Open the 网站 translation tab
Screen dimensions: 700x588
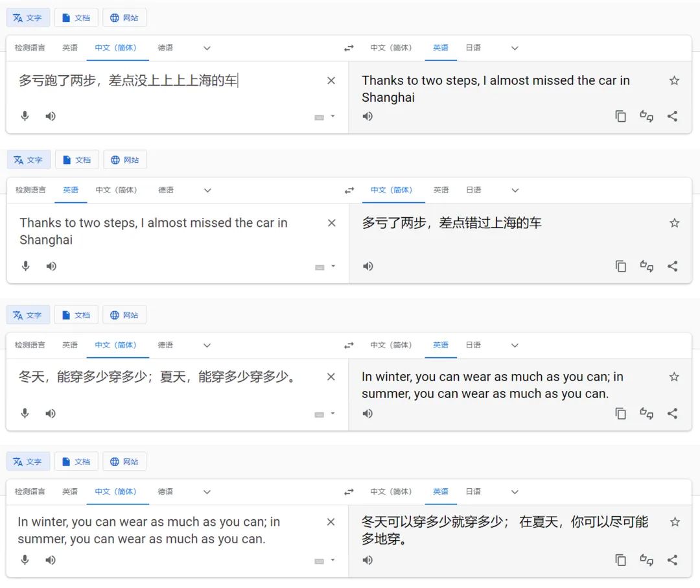pyautogui.click(x=124, y=18)
